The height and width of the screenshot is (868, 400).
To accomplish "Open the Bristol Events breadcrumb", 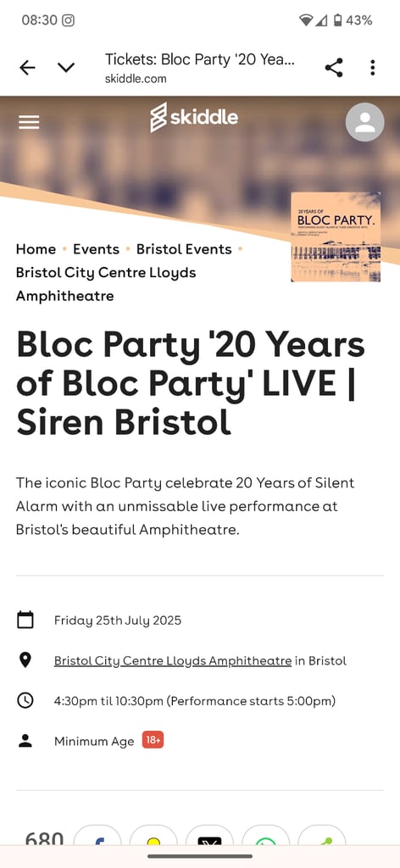I will pos(184,249).
